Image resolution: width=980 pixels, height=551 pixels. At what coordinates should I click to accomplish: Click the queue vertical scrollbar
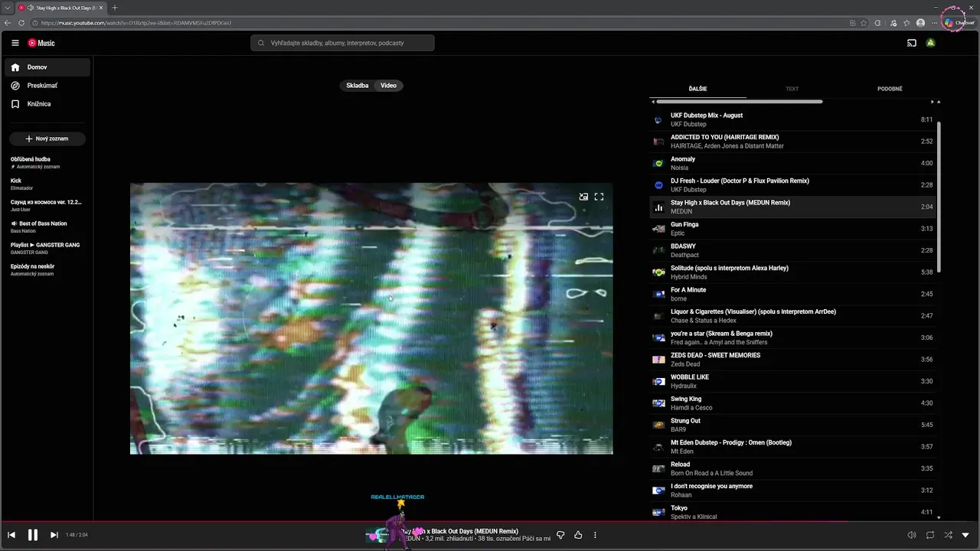pos(939,196)
